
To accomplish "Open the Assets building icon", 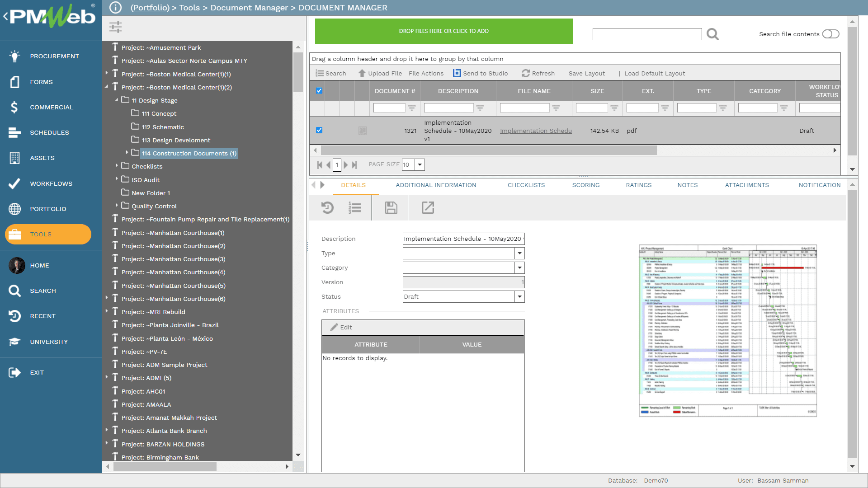I will pyautogui.click(x=14, y=158).
